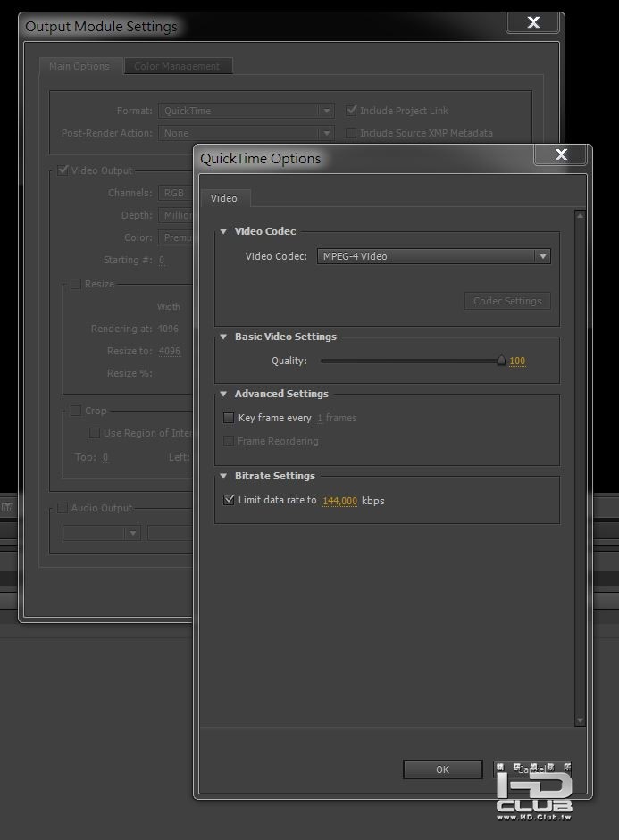Click the Starting # value 0
Image resolution: width=619 pixels, height=840 pixels.
pos(162,261)
